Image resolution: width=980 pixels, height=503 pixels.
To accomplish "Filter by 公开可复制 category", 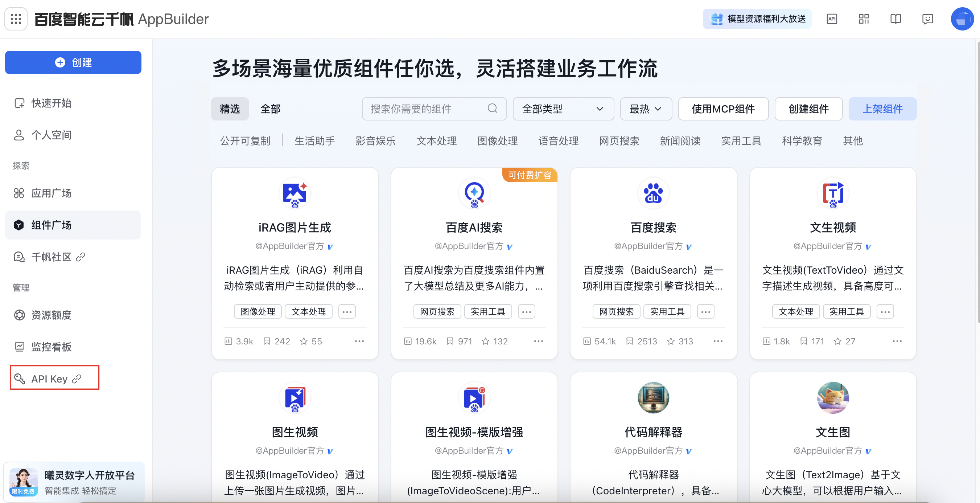I will click(x=245, y=141).
